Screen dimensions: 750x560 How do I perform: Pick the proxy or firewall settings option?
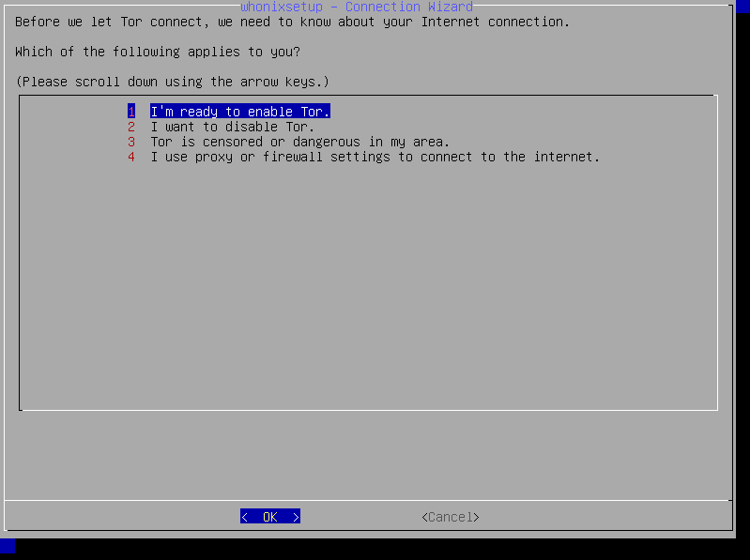point(375,157)
